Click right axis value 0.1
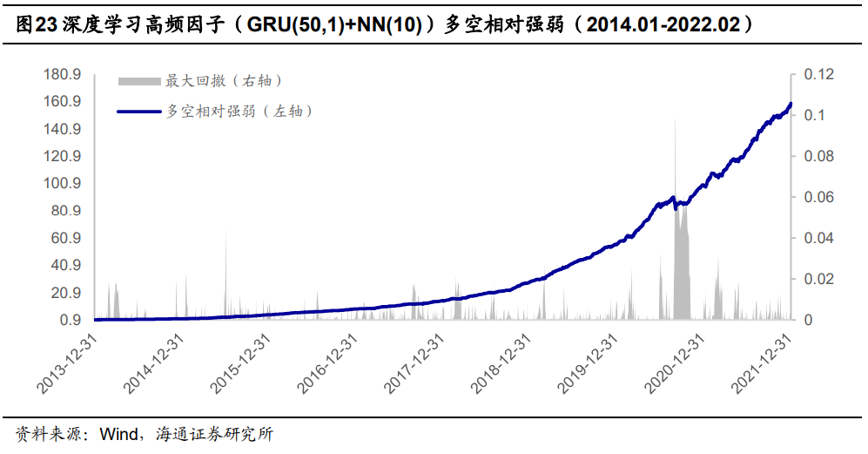 (815, 115)
